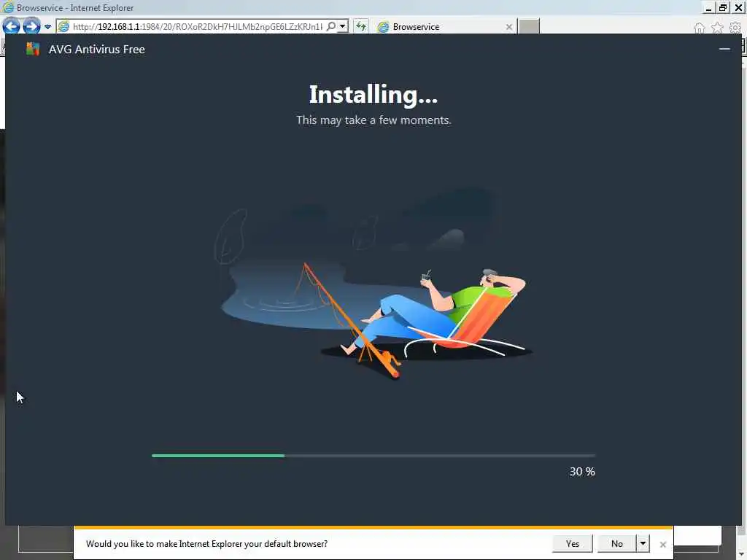747x560 pixels.
Task: Click the Internet Explorer forward arrow
Action: click(31, 26)
